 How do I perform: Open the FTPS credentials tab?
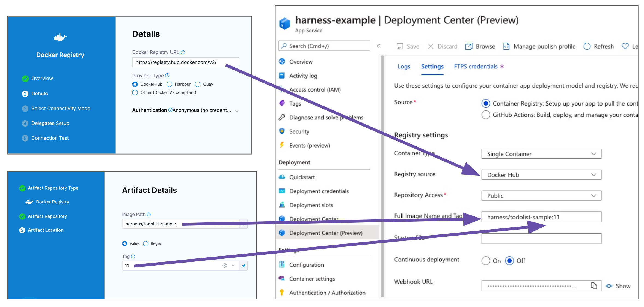(476, 67)
